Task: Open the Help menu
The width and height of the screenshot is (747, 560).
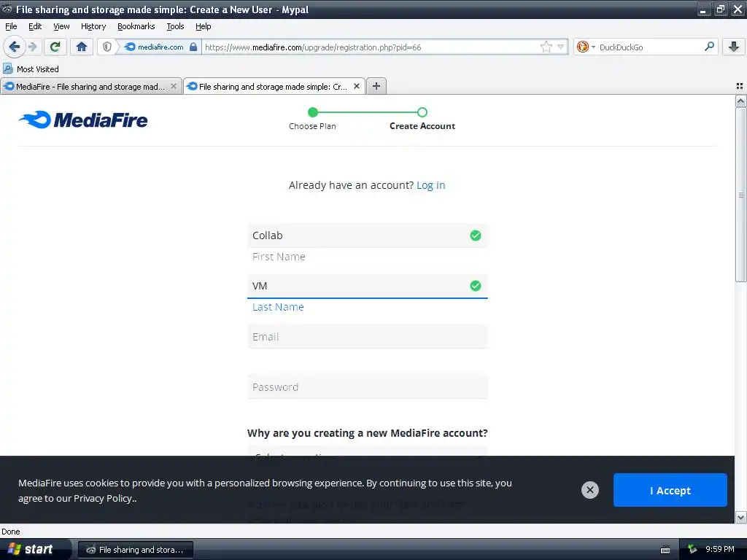Action: pos(203,26)
